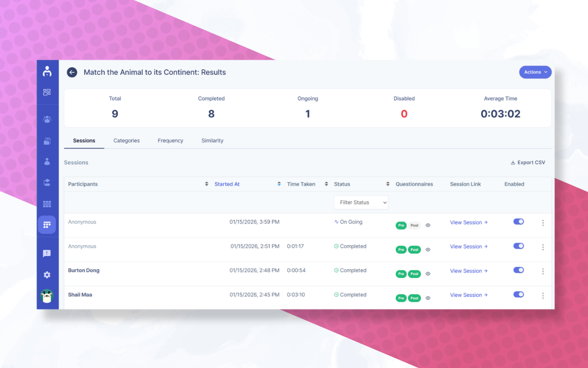Click the Participants column header text
This screenshot has height=368, width=588.
click(x=83, y=184)
